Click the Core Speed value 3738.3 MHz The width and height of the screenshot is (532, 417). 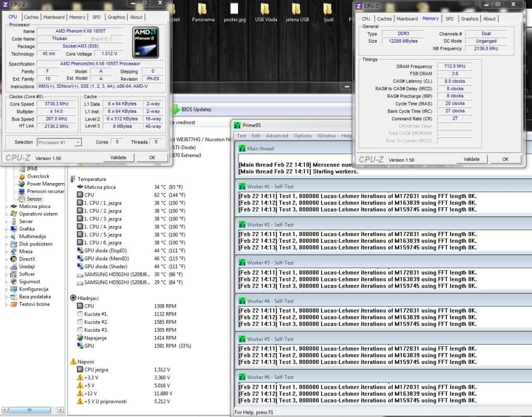tap(57, 104)
